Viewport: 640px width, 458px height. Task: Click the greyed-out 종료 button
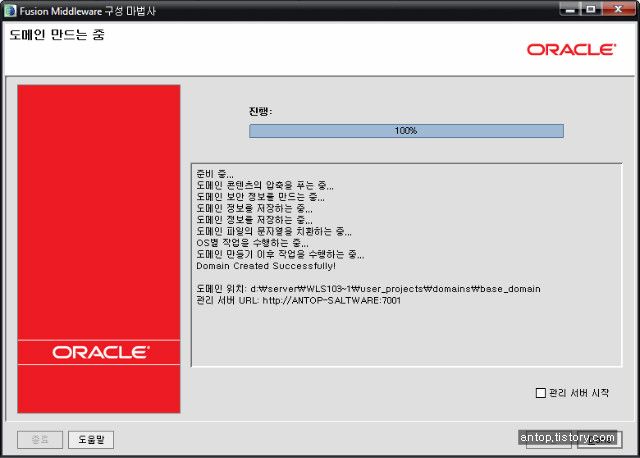tap(40, 440)
